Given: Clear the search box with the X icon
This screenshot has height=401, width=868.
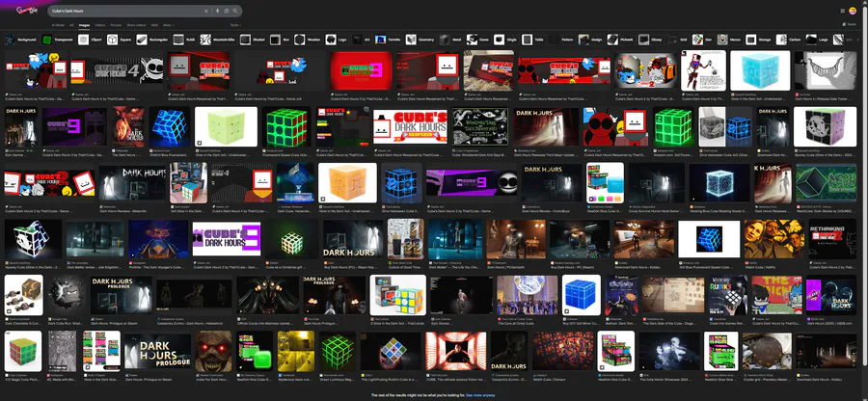Looking at the screenshot, I should (x=206, y=11).
